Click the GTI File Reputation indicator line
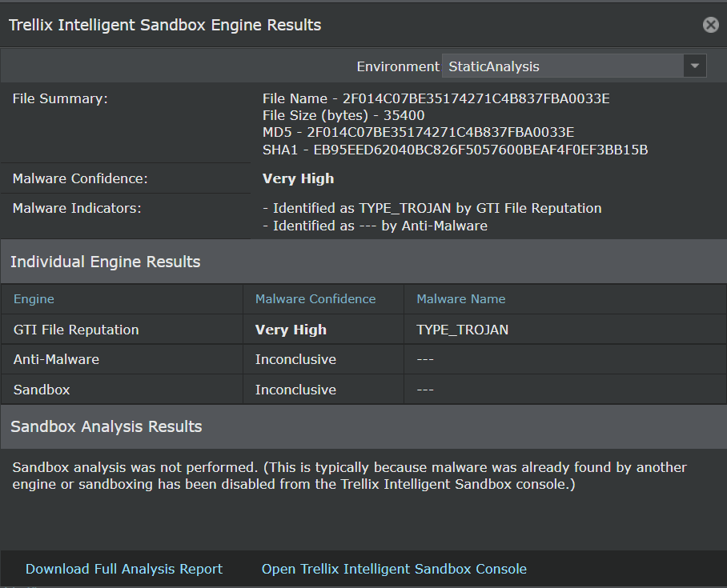727x588 pixels. (432, 208)
